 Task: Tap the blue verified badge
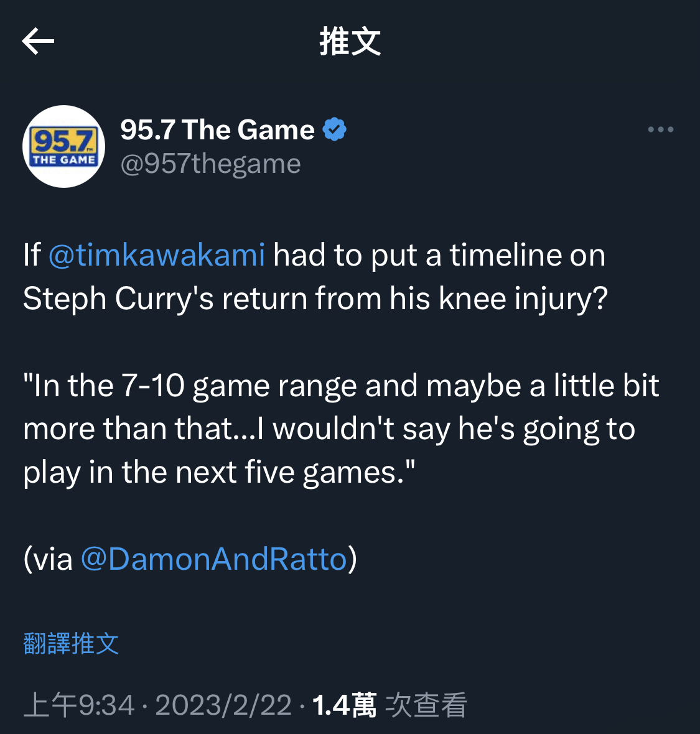(334, 129)
